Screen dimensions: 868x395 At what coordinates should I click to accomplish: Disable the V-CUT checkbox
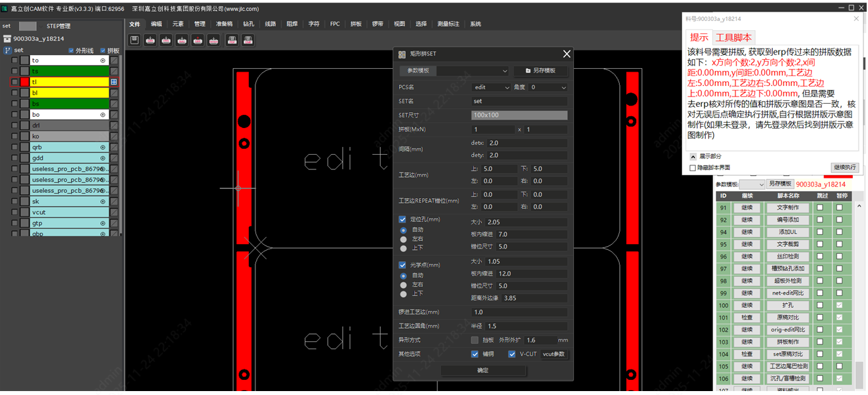pos(512,354)
